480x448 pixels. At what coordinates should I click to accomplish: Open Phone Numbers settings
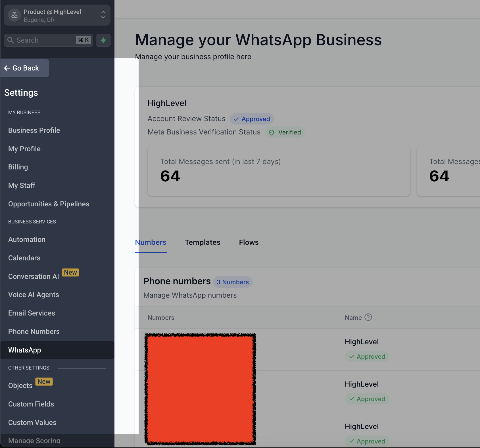(x=34, y=332)
